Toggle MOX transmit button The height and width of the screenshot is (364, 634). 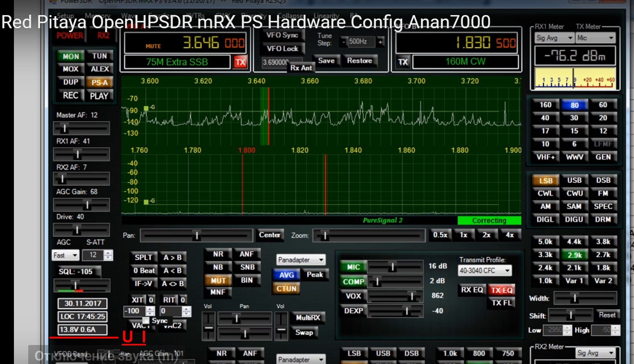point(70,69)
